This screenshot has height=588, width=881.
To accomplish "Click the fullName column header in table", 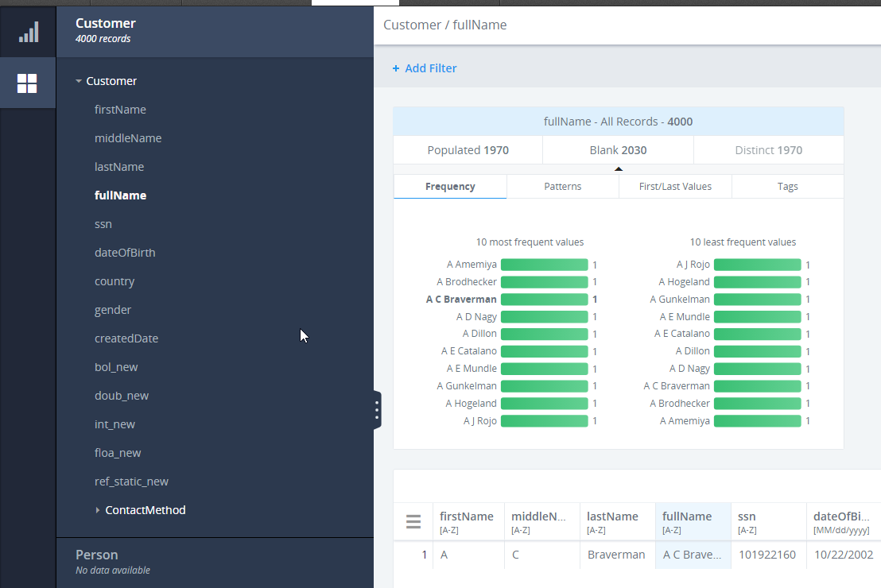I will [x=693, y=522].
